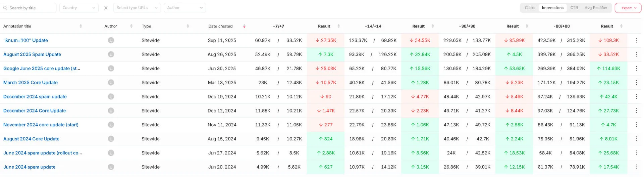Switch to CTR metric
The height and width of the screenshot is (177, 644).
[x=574, y=8]
